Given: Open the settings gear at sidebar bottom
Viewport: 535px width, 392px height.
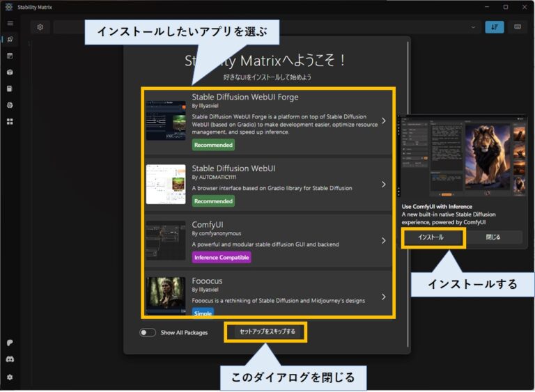Looking at the screenshot, I should pyautogui.click(x=10, y=377).
